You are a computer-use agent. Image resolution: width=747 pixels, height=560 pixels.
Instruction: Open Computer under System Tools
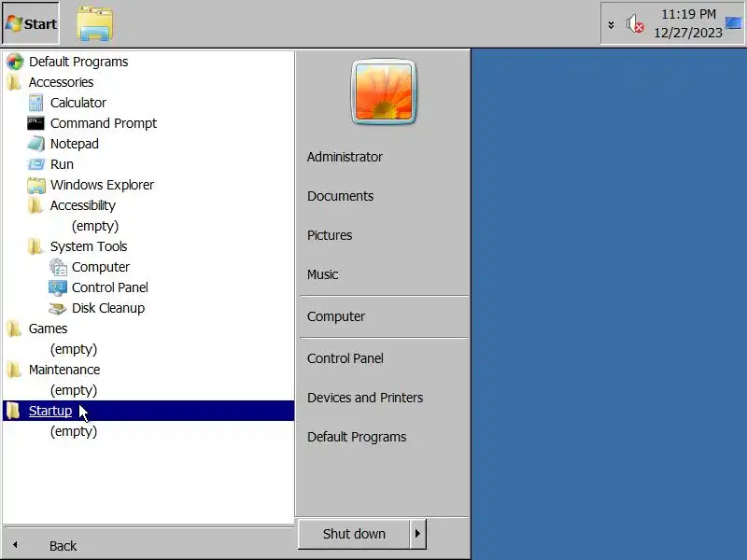[101, 267]
